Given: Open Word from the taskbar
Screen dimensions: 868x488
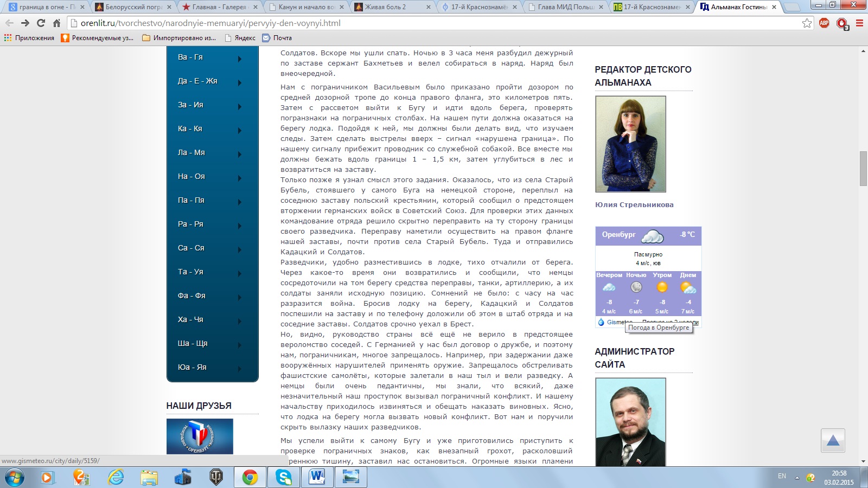Looking at the screenshot, I should pos(317,477).
